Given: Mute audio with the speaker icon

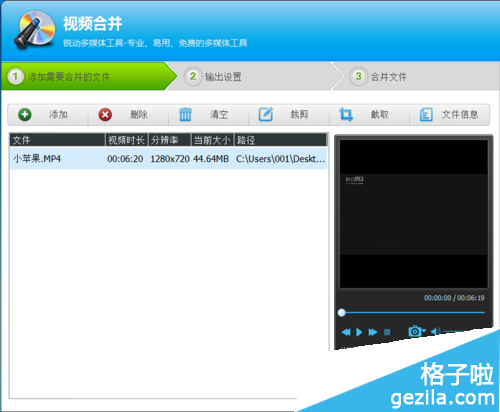Looking at the screenshot, I should point(435,331).
